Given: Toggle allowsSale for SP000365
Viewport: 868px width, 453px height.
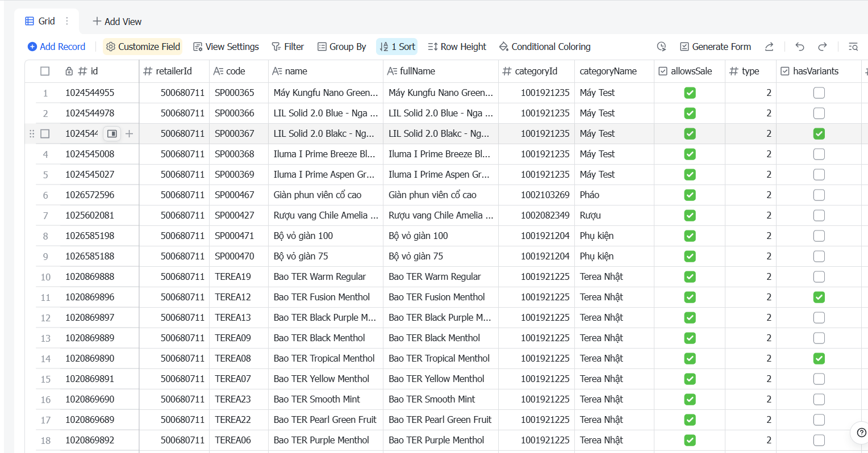Looking at the screenshot, I should [690, 93].
